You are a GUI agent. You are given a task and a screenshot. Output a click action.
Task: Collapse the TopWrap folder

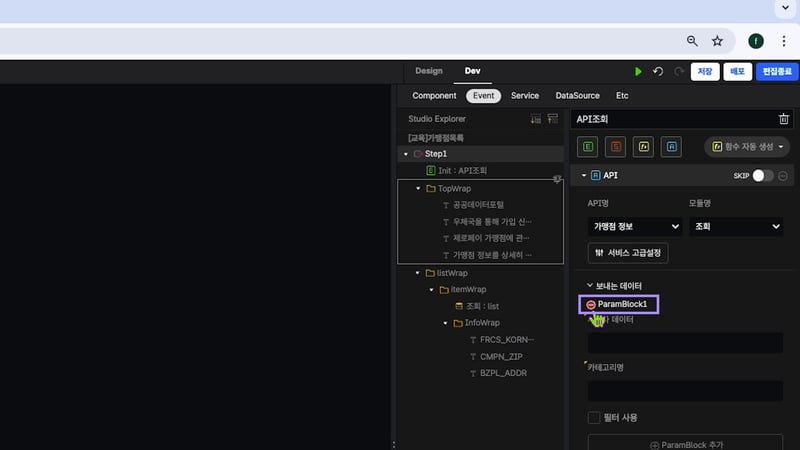pos(418,188)
